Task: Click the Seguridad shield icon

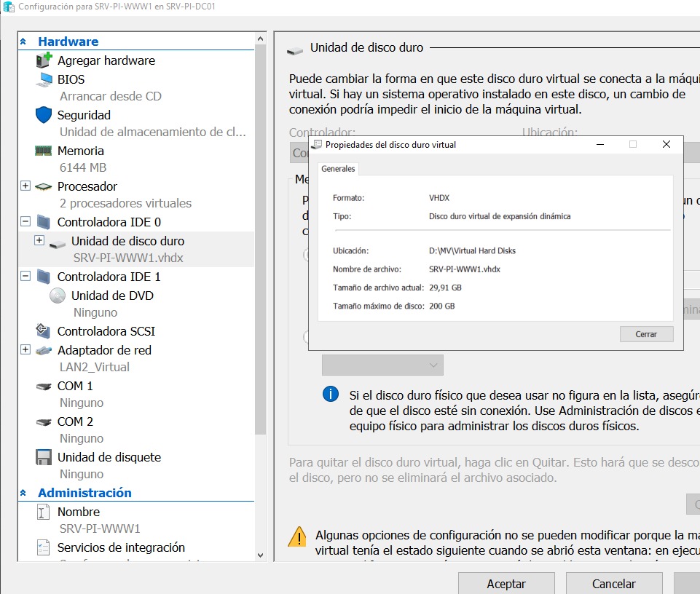Action: (x=44, y=115)
